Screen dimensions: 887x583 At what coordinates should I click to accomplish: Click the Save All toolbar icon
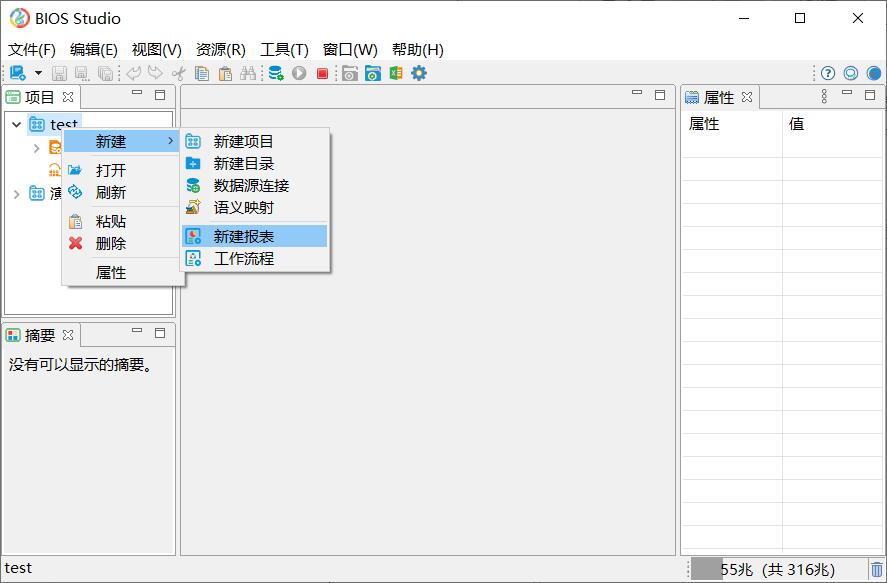click(x=105, y=74)
